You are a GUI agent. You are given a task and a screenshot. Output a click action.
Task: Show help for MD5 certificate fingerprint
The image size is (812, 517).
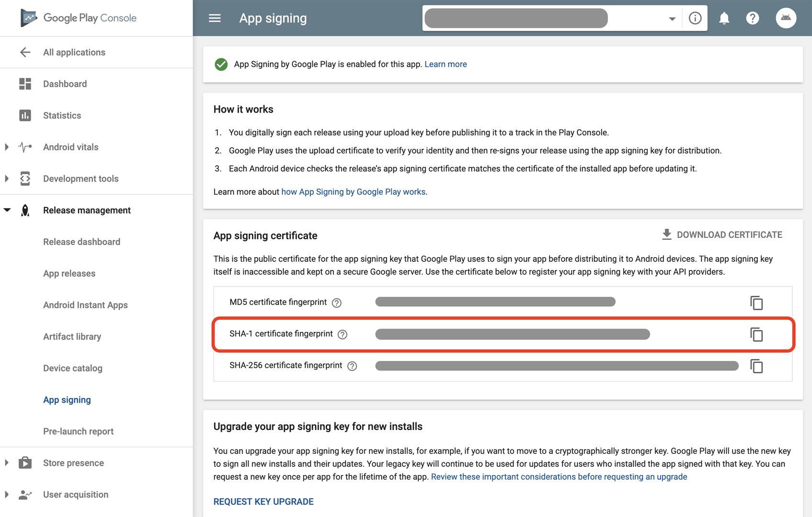point(337,303)
